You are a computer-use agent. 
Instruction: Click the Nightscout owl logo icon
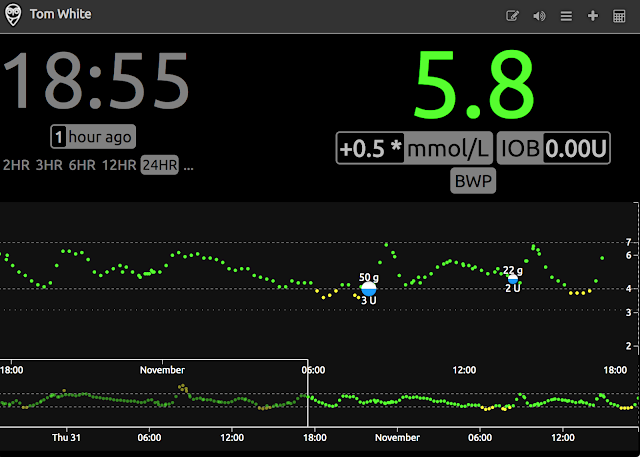point(13,15)
